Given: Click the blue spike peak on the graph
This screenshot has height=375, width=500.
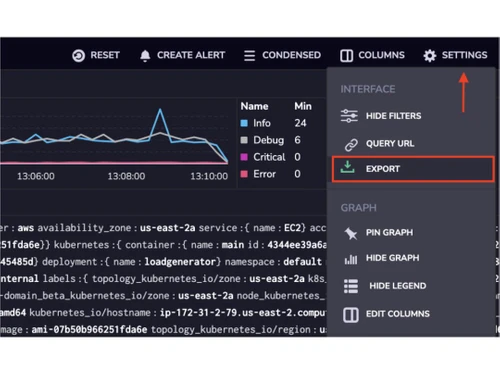Looking at the screenshot, I should (160, 109).
